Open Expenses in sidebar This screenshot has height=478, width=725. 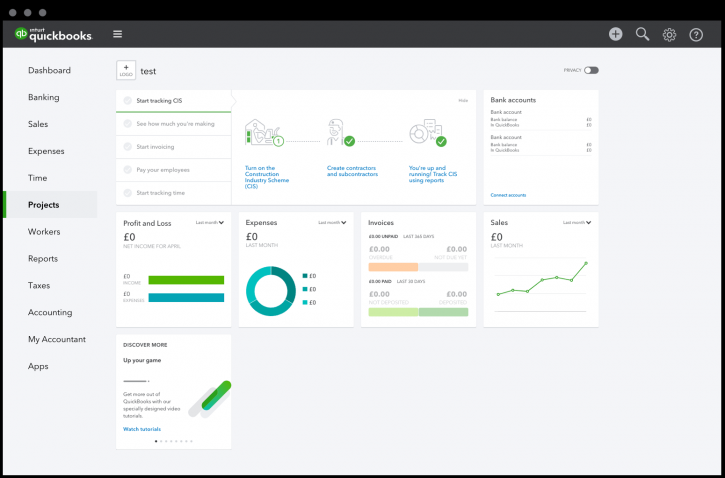(46, 151)
